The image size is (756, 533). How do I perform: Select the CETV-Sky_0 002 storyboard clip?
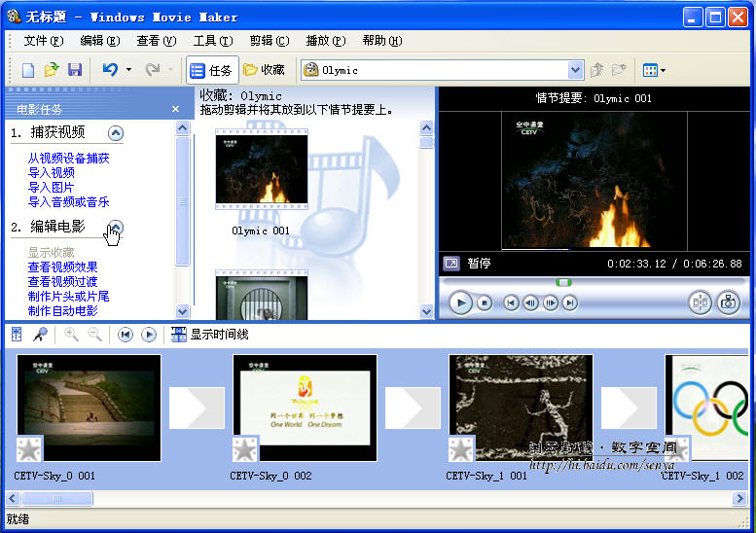pyautogui.click(x=305, y=408)
